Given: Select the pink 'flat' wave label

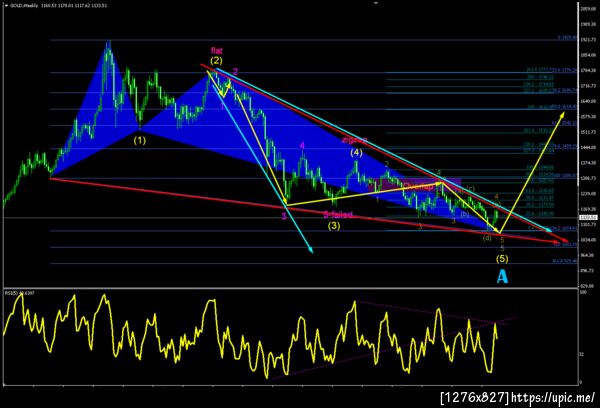Looking at the screenshot, I should point(217,51).
